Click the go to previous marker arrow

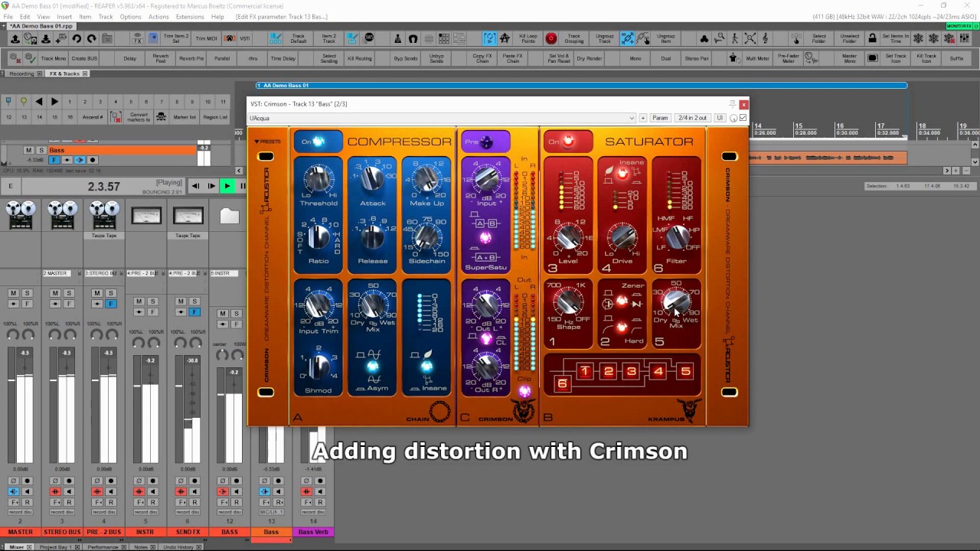click(x=39, y=101)
